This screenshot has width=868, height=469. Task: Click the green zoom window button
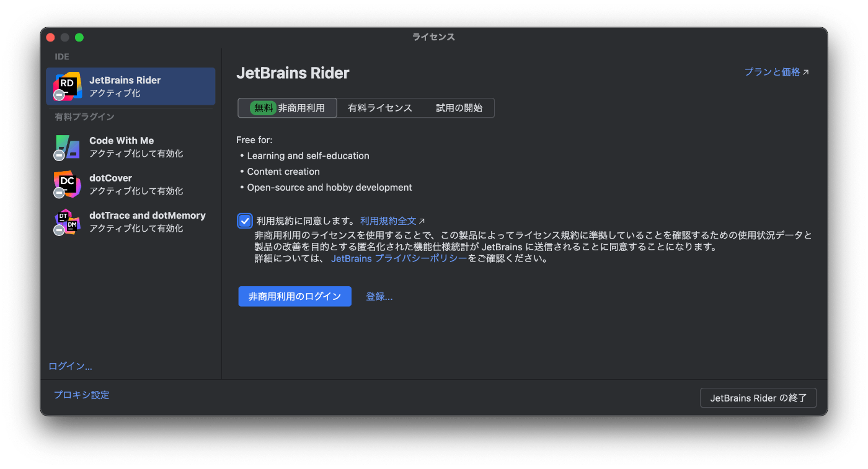(79, 37)
